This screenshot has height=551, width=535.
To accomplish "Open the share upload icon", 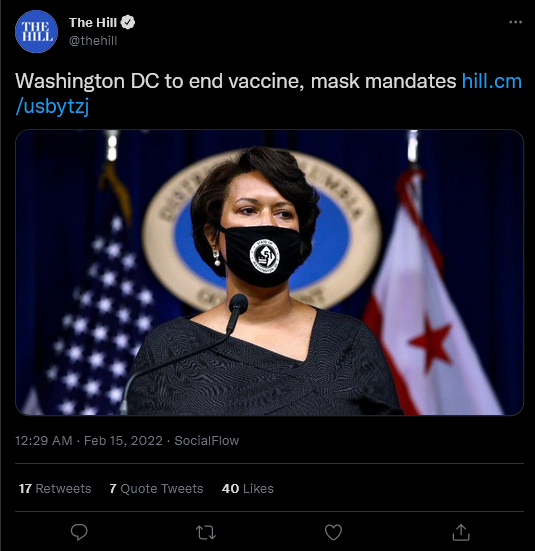I will coord(461,532).
